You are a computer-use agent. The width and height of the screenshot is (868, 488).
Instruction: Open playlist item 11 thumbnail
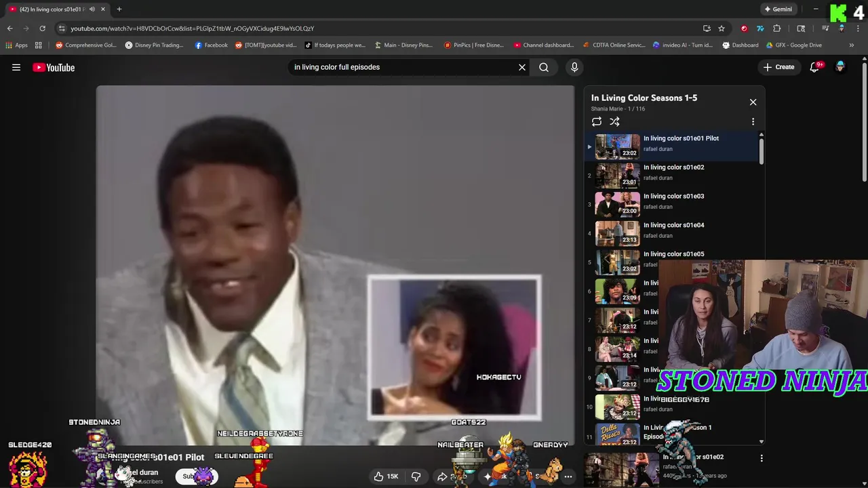617,435
